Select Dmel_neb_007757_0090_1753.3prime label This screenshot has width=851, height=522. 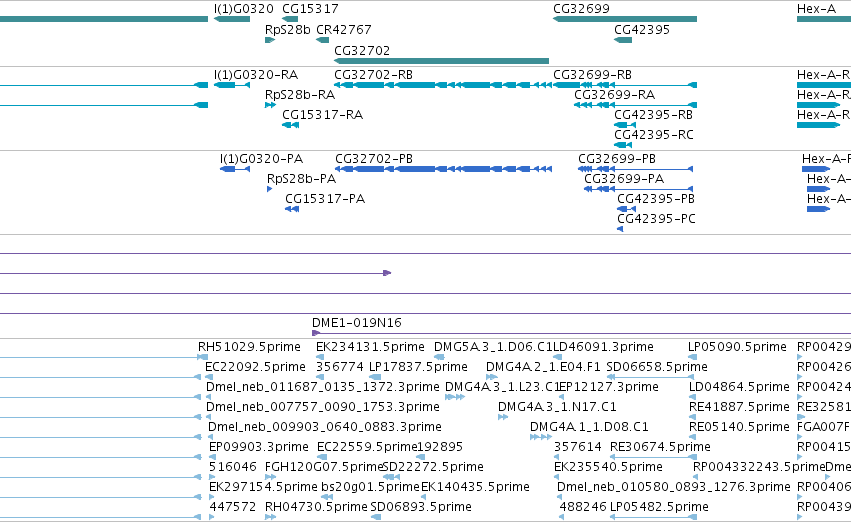click(x=322, y=407)
